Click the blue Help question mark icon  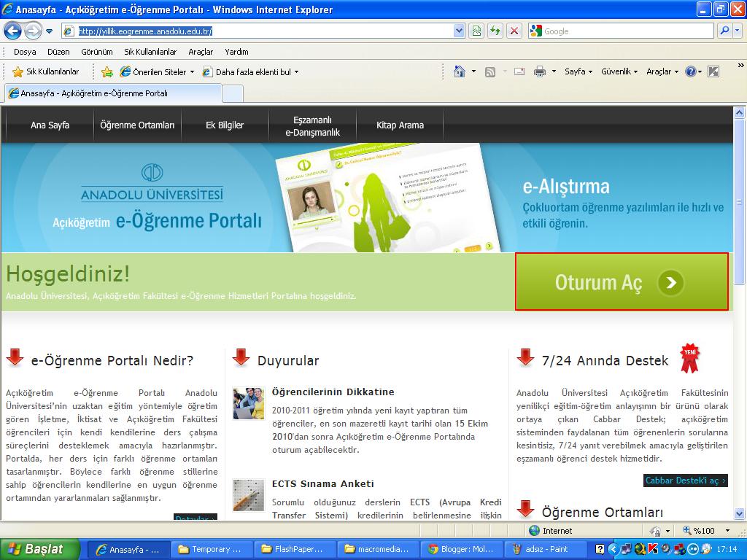pos(690,72)
